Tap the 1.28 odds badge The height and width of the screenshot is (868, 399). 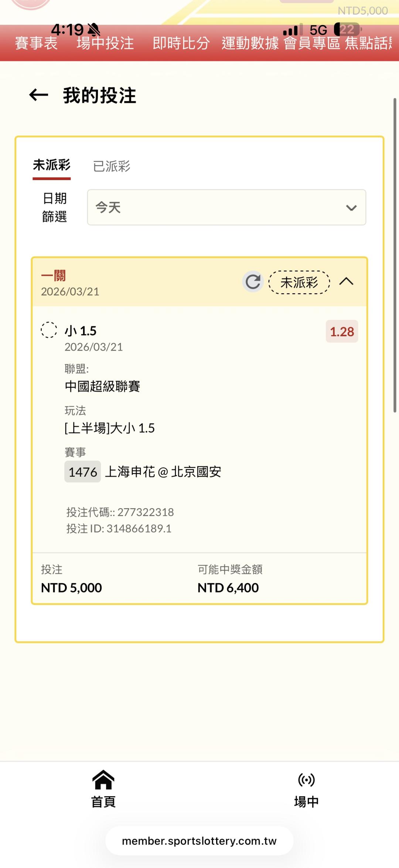click(x=342, y=331)
